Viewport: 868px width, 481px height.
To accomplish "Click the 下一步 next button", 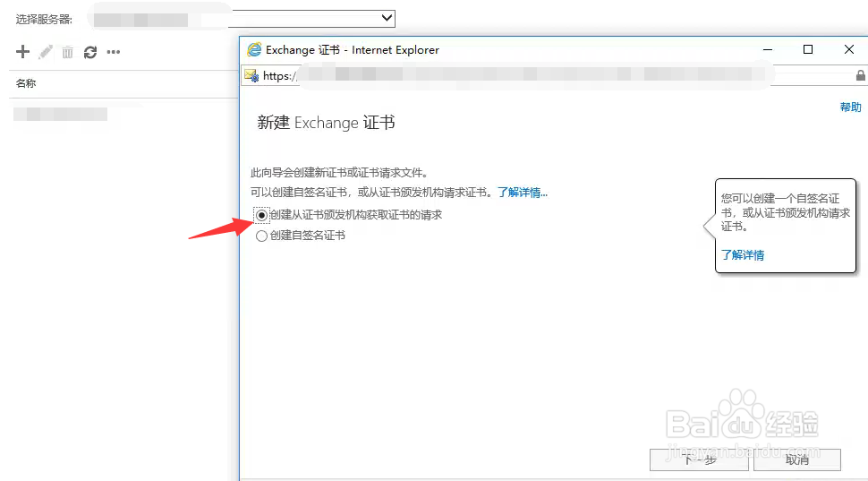I will 699,460.
